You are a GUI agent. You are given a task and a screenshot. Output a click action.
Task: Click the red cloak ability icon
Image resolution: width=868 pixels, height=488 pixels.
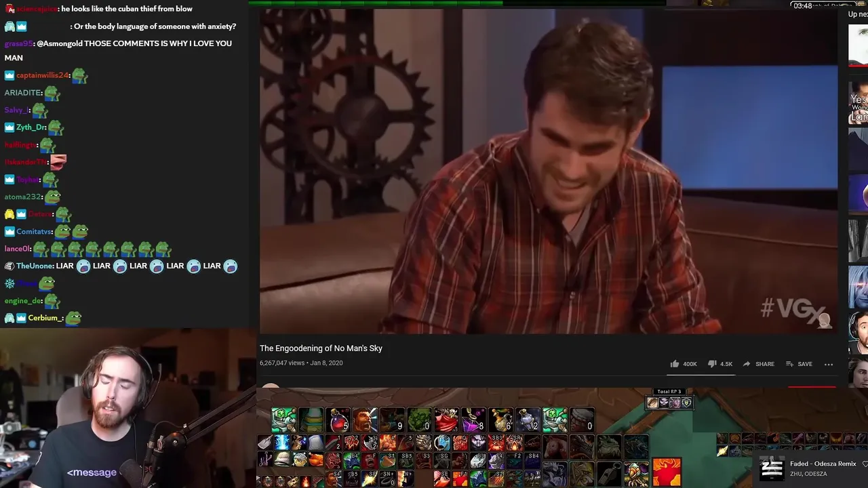447,420
